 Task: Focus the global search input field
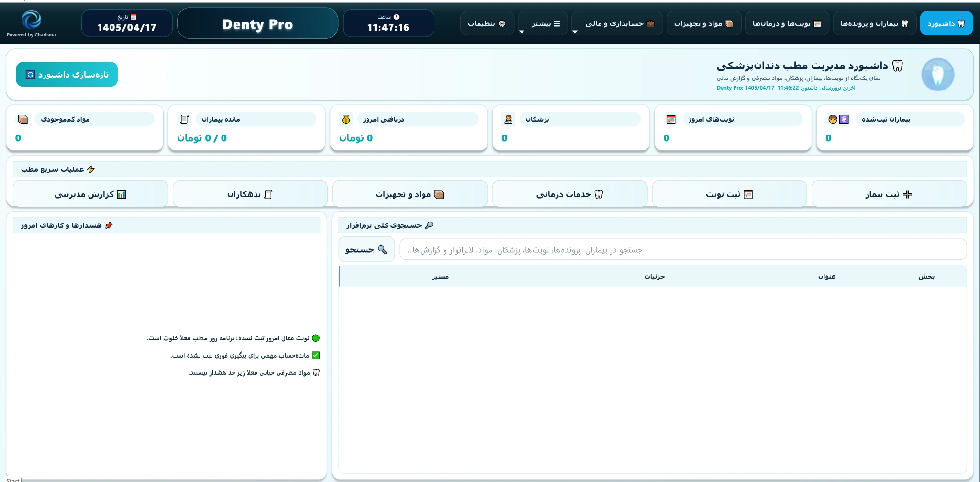[683, 250]
